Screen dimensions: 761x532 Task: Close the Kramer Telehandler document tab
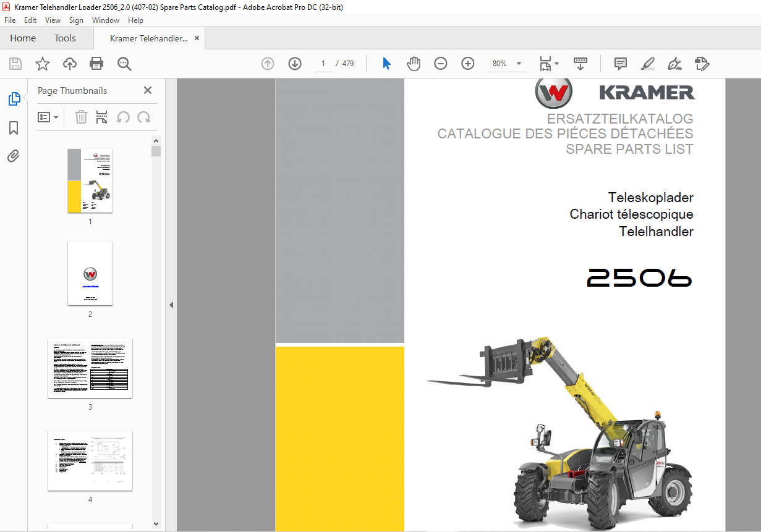pos(197,38)
